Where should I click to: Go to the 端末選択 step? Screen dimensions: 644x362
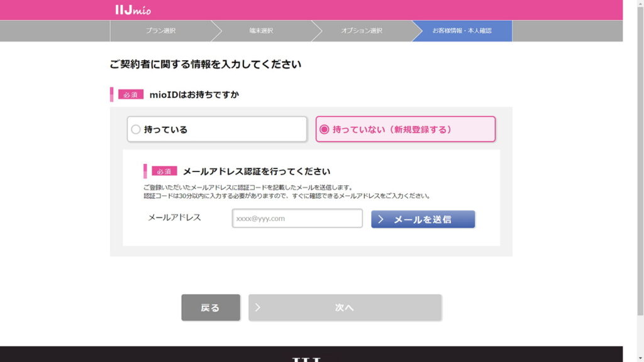(260, 31)
